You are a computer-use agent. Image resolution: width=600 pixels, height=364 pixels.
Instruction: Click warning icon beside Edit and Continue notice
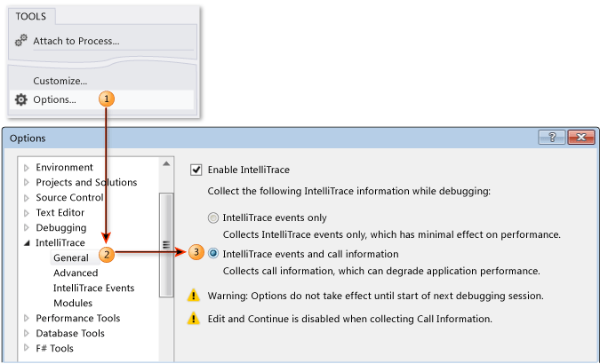(x=194, y=318)
